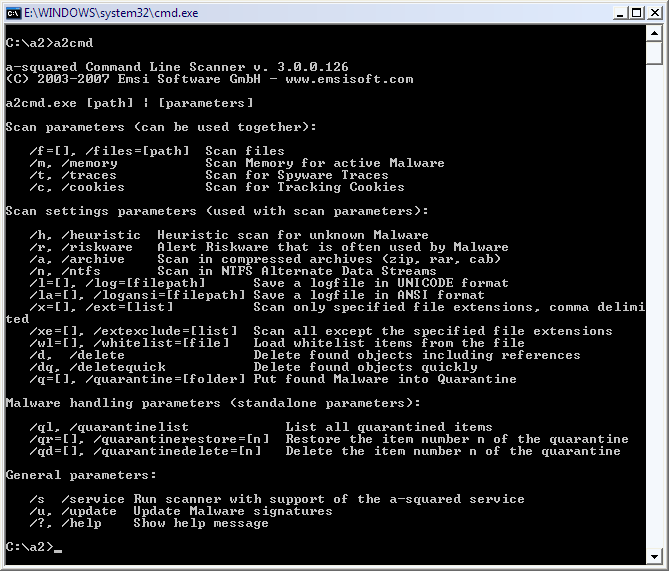Click the '/f=[], /files=[path]' parameter

click(x=109, y=151)
